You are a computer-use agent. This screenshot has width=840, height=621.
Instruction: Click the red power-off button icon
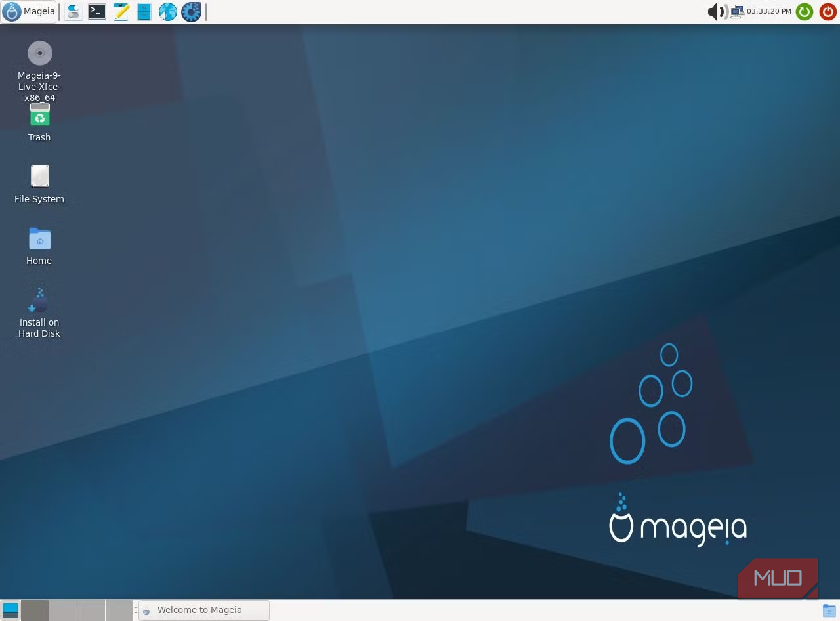[828, 11]
